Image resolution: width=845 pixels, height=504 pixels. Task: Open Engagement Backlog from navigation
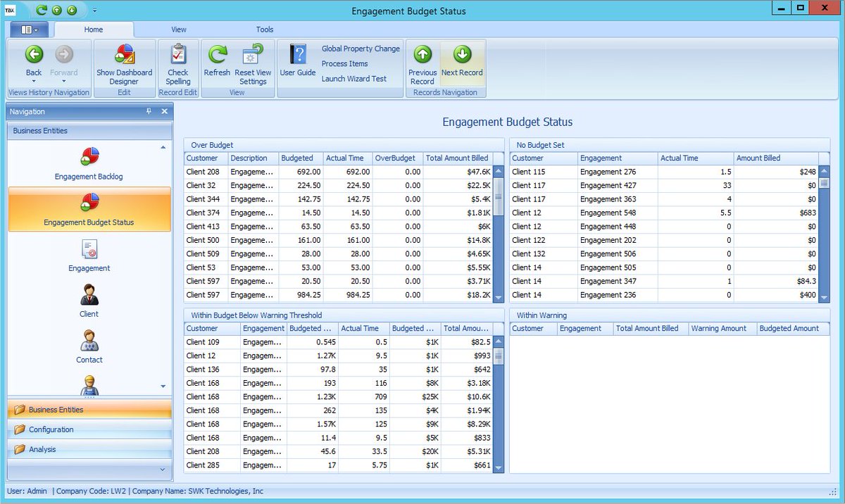(x=89, y=163)
